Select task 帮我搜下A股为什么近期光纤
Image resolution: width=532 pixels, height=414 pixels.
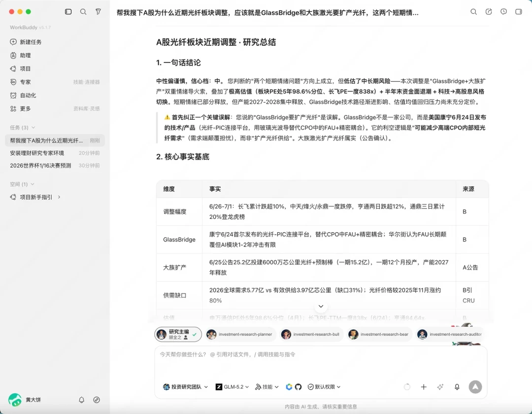[x=55, y=140]
